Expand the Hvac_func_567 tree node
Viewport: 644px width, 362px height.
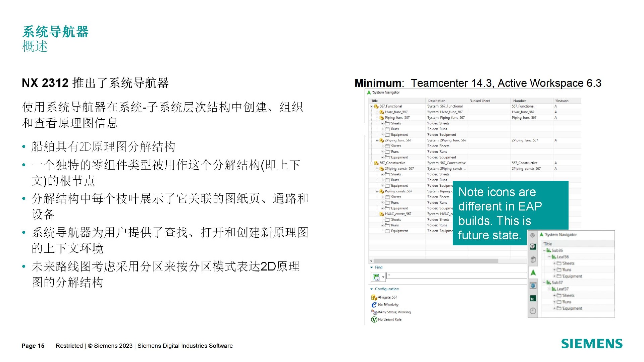[x=377, y=112]
